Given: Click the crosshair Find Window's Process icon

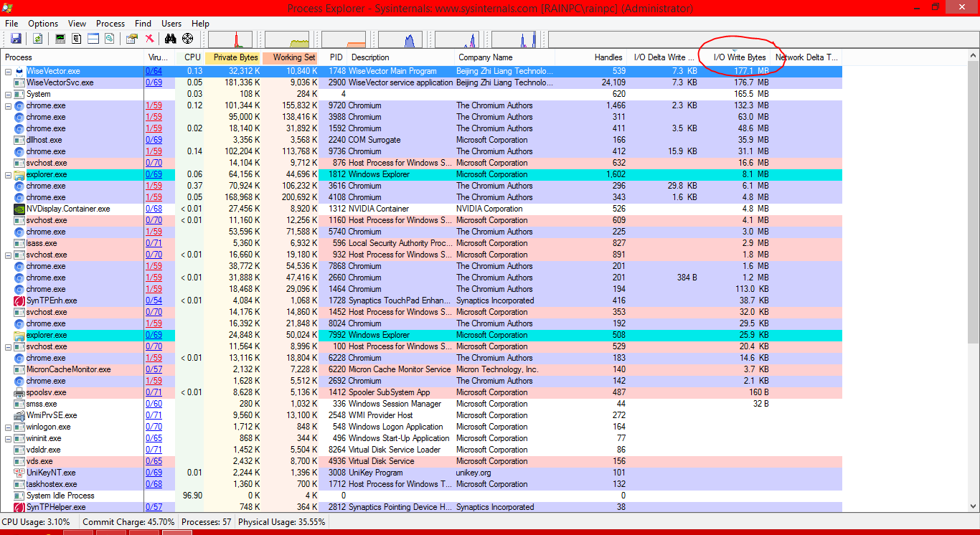Looking at the screenshot, I should coord(188,39).
